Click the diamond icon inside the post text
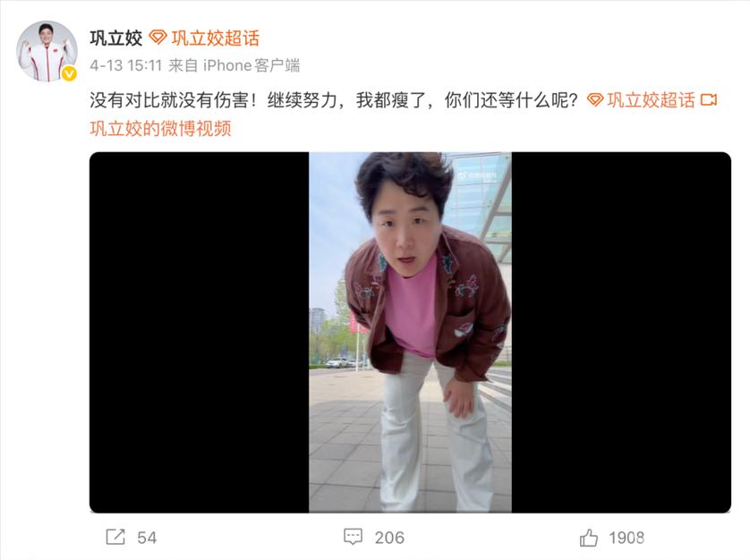The height and width of the screenshot is (560, 750). (x=595, y=99)
